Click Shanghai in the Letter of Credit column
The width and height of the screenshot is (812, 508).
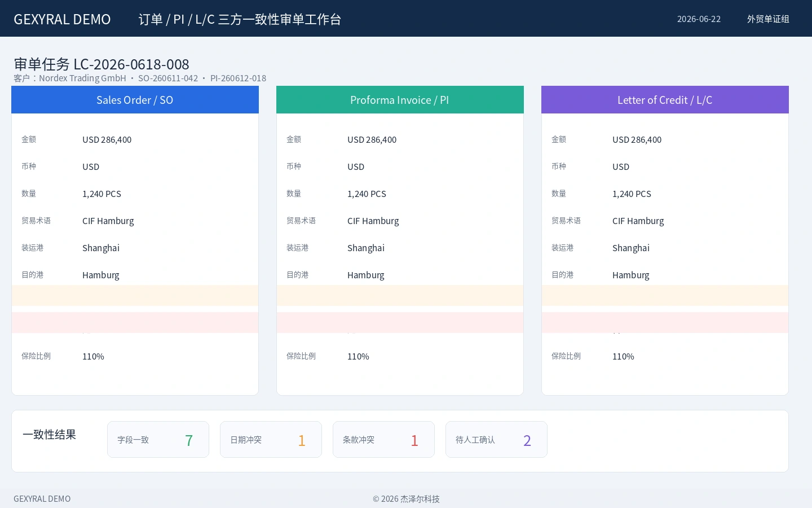click(x=631, y=248)
